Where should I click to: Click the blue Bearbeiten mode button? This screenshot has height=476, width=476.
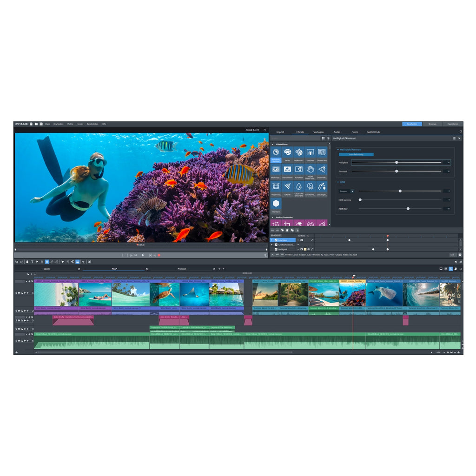click(x=412, y=124)
